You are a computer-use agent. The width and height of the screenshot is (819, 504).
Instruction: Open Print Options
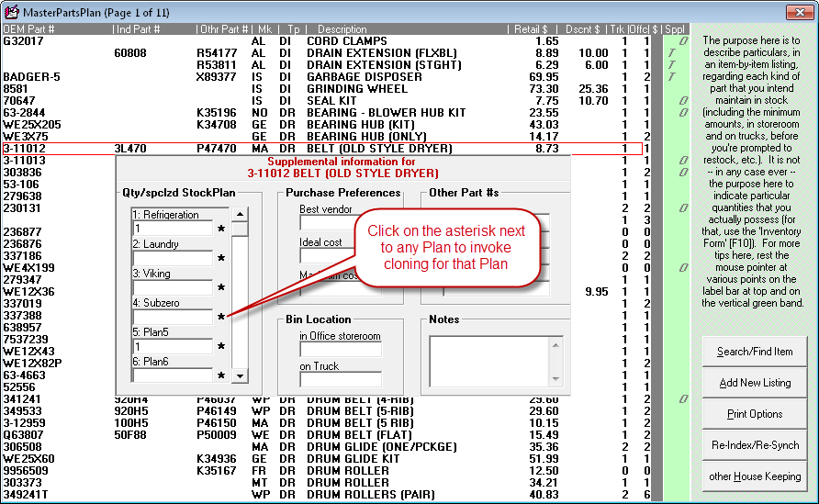click(755, 414)
